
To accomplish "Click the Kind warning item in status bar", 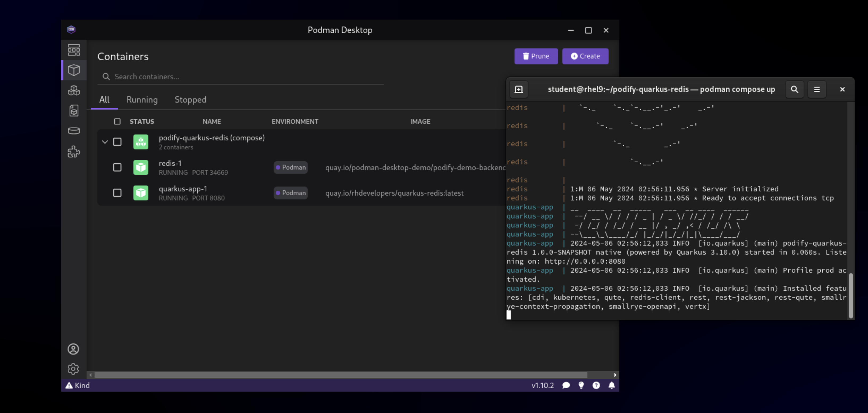I will pos(78,385).
